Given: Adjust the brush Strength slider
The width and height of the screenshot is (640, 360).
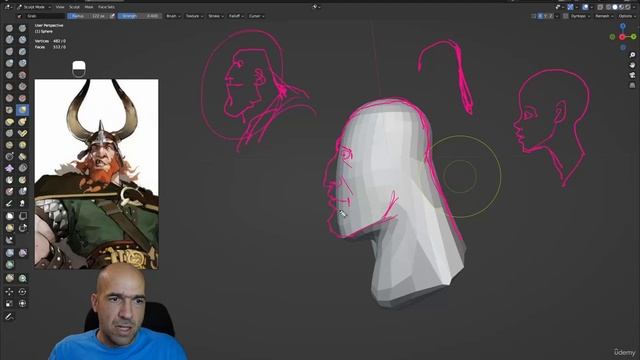Looking at the screenshot, I should [140, 16].
